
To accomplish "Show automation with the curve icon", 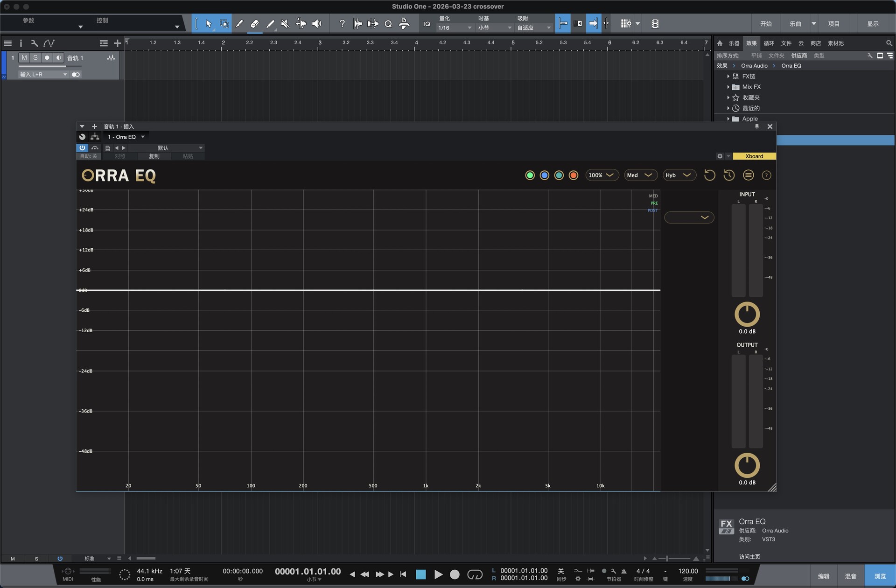I will pos(49,43).
